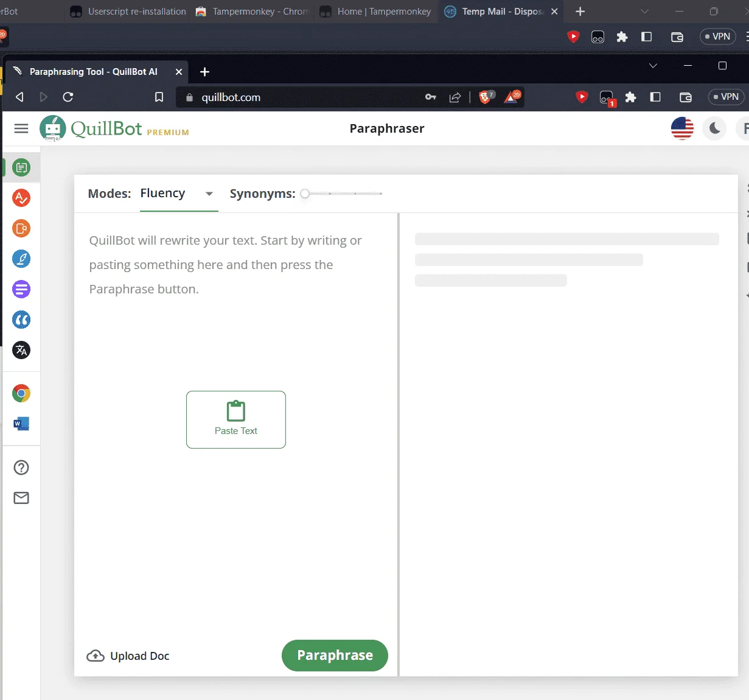Click the green Paraphrase button
Image resolution: width=749 pixels, height=700 pixels.
point(335,656)
